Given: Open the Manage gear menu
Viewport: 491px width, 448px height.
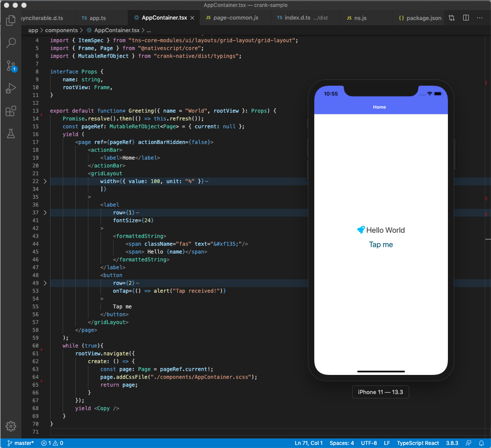Looking at the screenshot, I should pyautogui.click(x=10, y=426).
